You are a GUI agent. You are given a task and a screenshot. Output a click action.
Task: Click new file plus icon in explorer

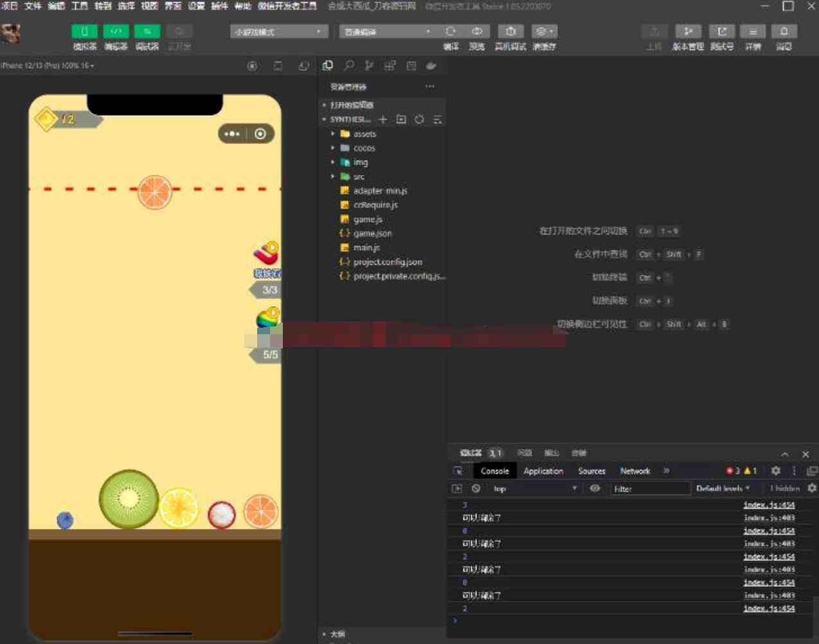point(383,120)
